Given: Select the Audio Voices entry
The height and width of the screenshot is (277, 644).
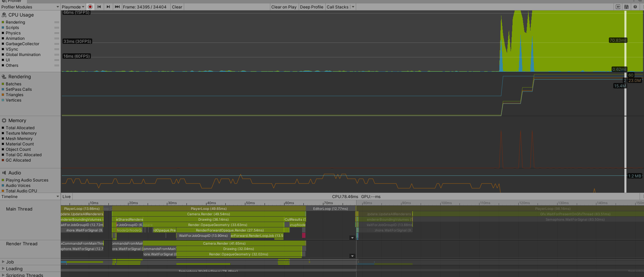Looking at the screenshot, I should (x=18, y=186).
